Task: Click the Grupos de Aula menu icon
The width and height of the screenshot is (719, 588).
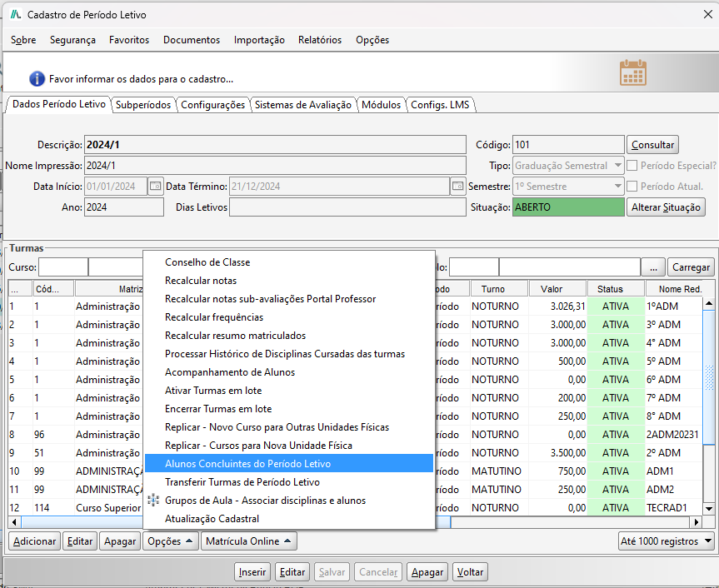Action: (153, 500)
